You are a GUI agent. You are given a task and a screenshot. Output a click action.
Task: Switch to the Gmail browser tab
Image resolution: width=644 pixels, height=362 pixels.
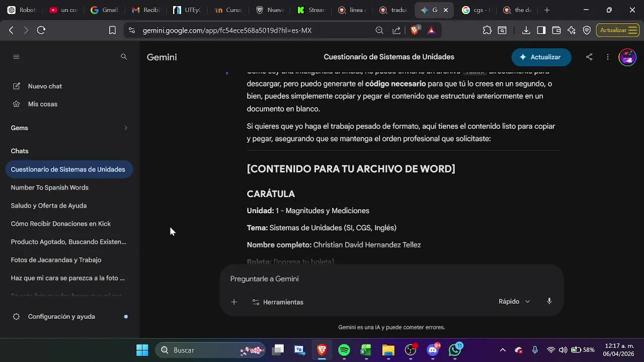104,10
